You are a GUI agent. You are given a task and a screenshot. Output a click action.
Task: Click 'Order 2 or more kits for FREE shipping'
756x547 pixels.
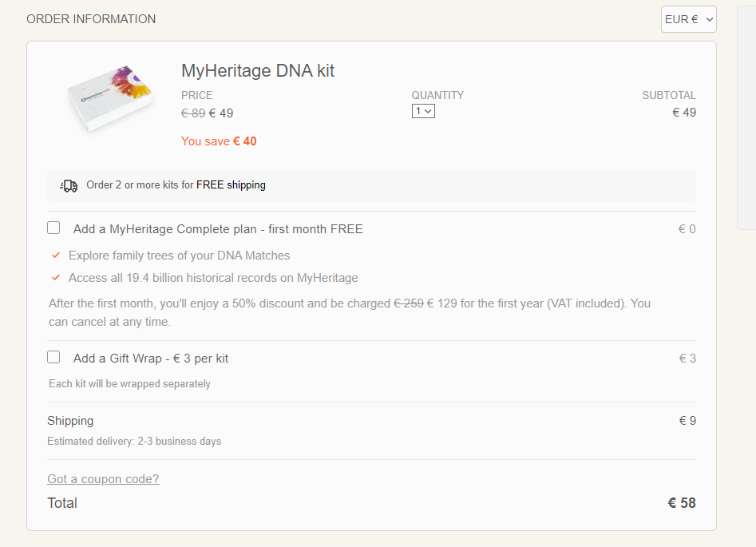click(176, 185)
